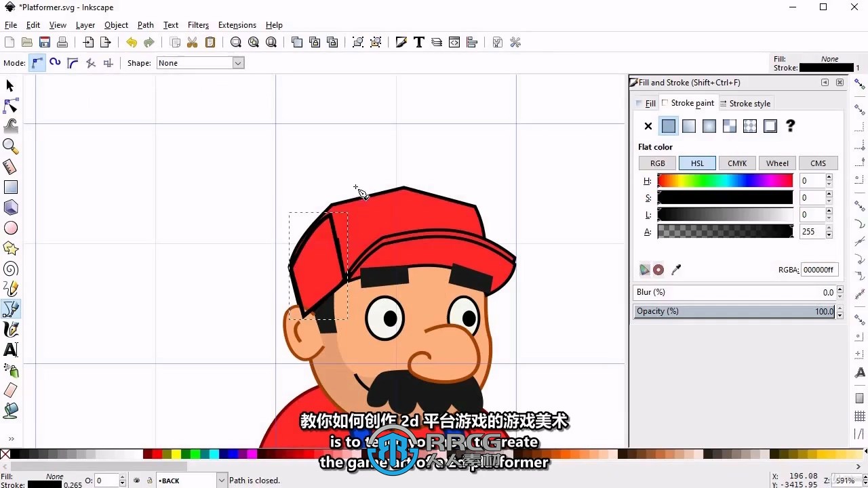The height and width of the screenshot is (488, 868).
Task: Select the Measure ruler tool
Action: pos(10,167)
